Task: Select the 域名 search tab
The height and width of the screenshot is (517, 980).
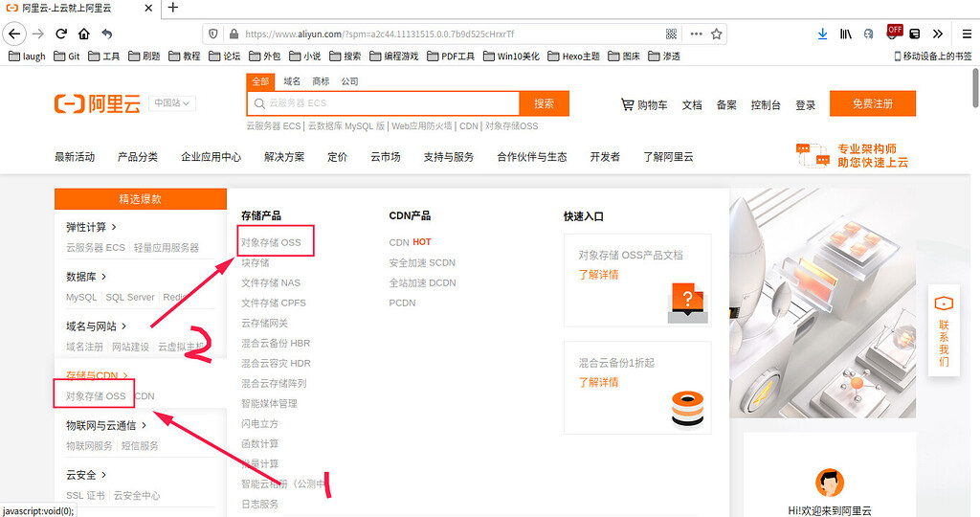Action: point(292,81)
